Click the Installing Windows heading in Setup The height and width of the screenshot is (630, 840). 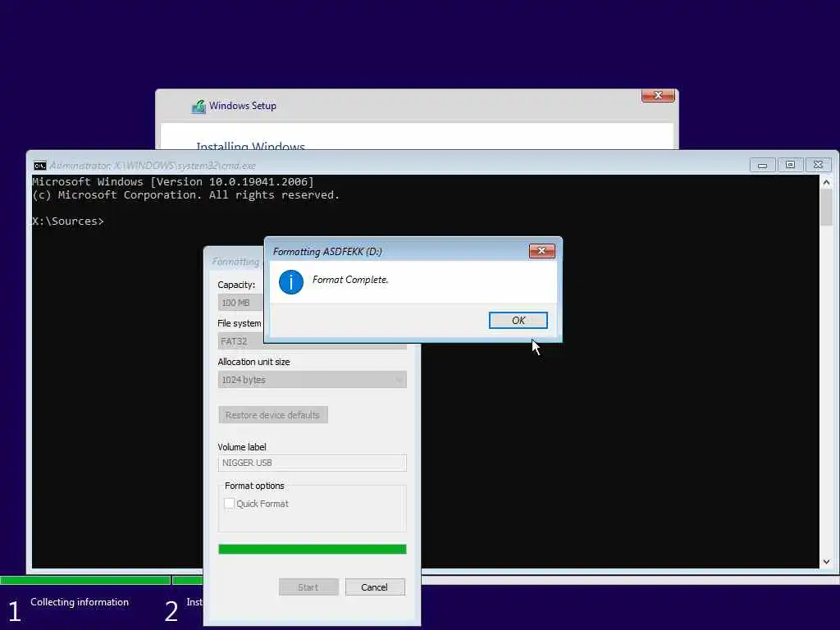pyautogui.click(x=251, y=145)
